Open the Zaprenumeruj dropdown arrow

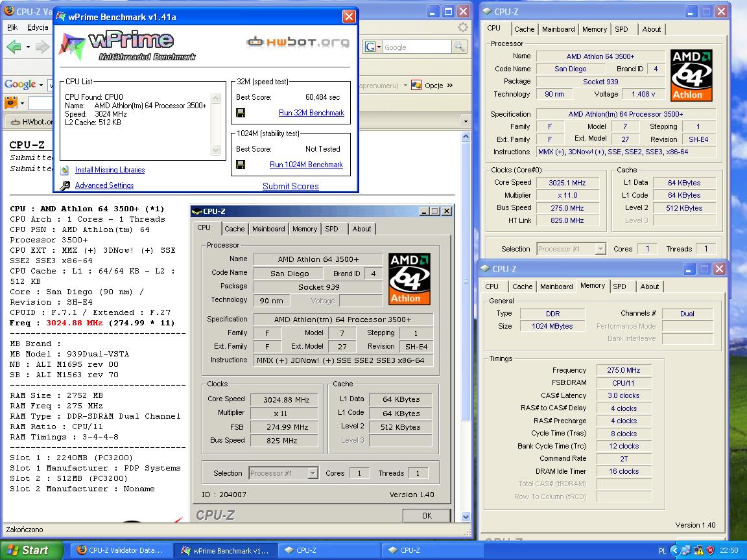point(405,86)
